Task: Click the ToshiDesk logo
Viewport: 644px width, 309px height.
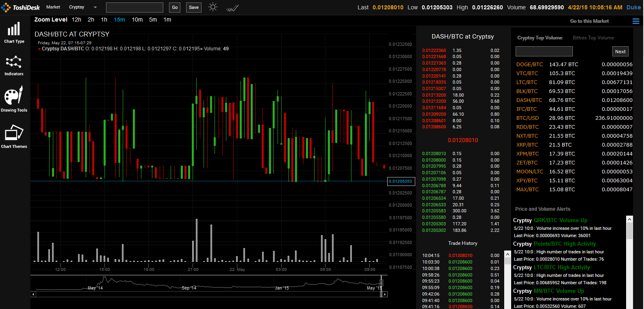Action: pos(21,7)
